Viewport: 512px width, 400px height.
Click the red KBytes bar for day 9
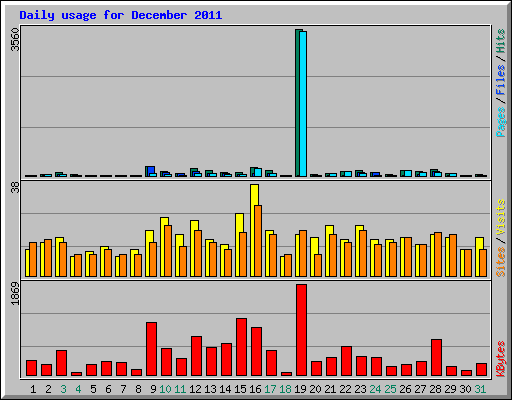click(x=151, y=349)
